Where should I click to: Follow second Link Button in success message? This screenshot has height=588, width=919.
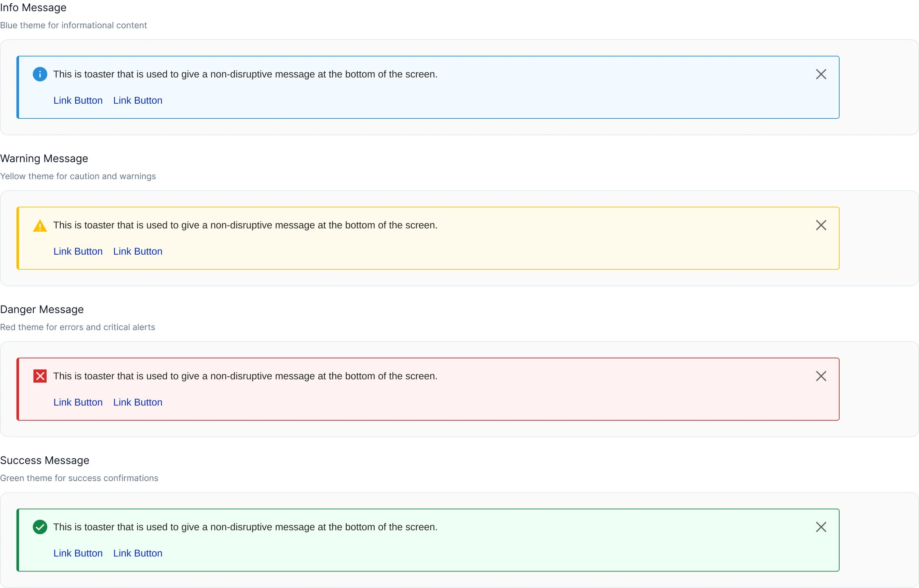(138, 553)
